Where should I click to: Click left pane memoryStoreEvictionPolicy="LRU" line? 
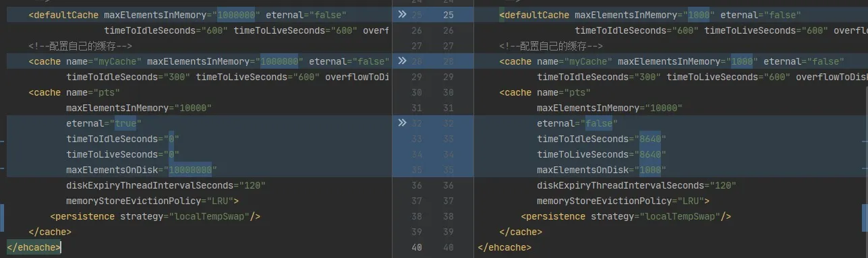coord(152,201)
